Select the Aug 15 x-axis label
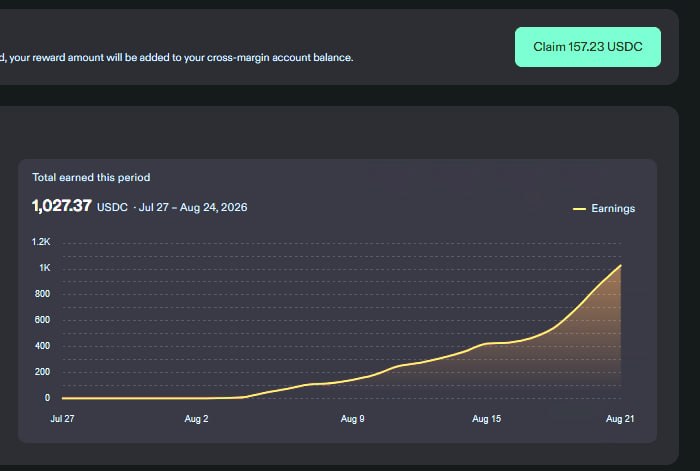The width and height of the screenshot is (700, 471). [x=486, y=419]
